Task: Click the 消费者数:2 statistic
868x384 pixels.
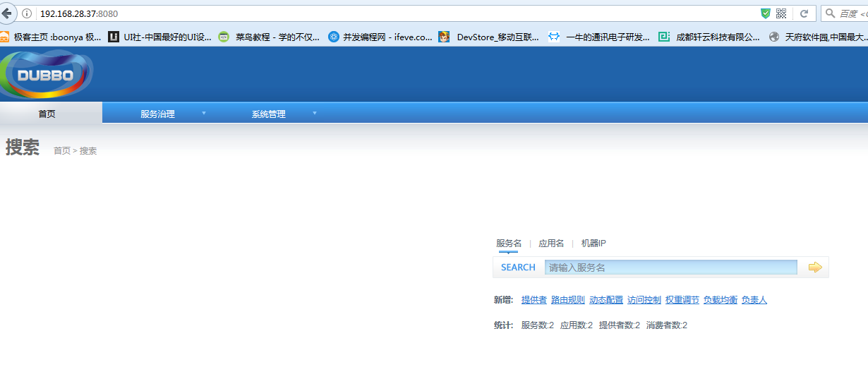Action: pos(667,325)
